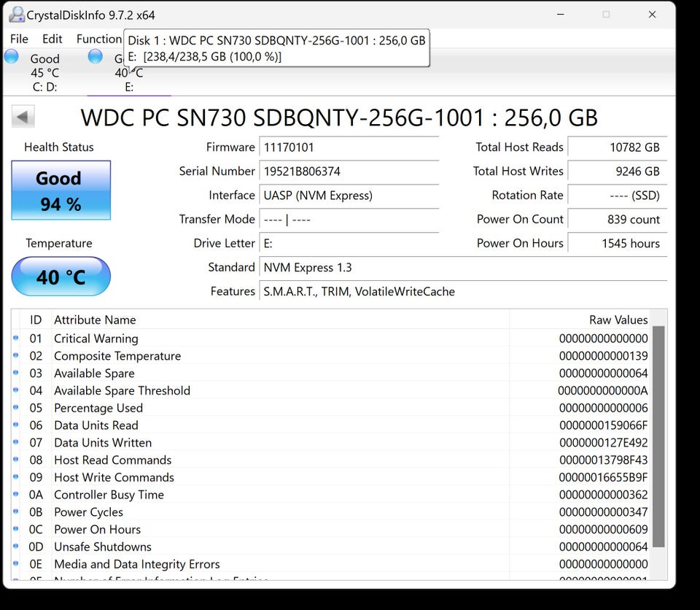The image size is (700, 610).
Task: Click the Critical Warning status dot
Action: click(x=16, y=338)
